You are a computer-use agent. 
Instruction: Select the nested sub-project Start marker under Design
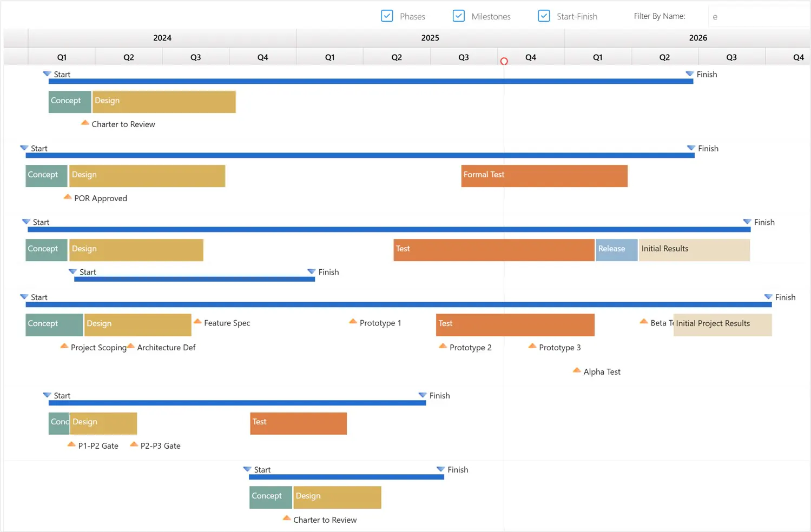click(72, 271)
